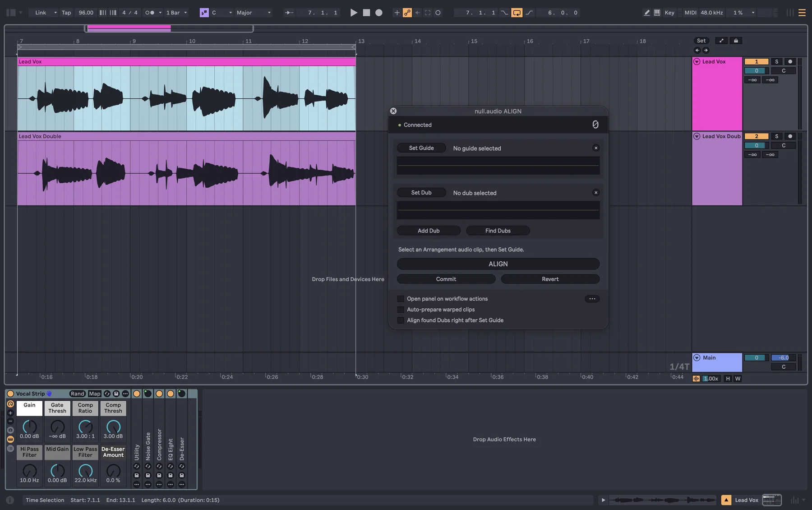812x510 pixels.
Task: Solo the Lead Vox track
Action: [x=776, y=62]
